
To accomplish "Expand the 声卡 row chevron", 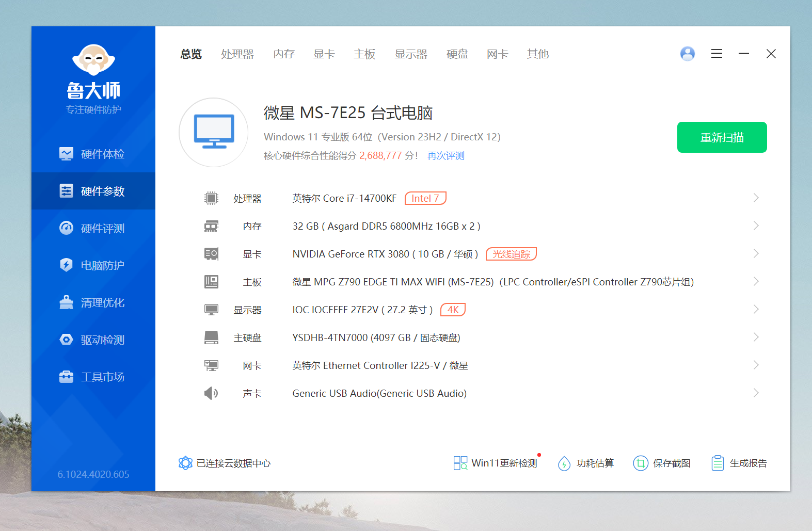I will [756, 393].
